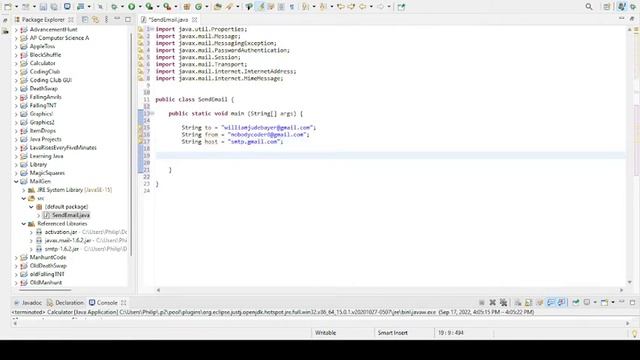This screenshot has height=360, width=640.
Task: Click the editor horizontal scrollbar
Action: (x=390, y=290)
